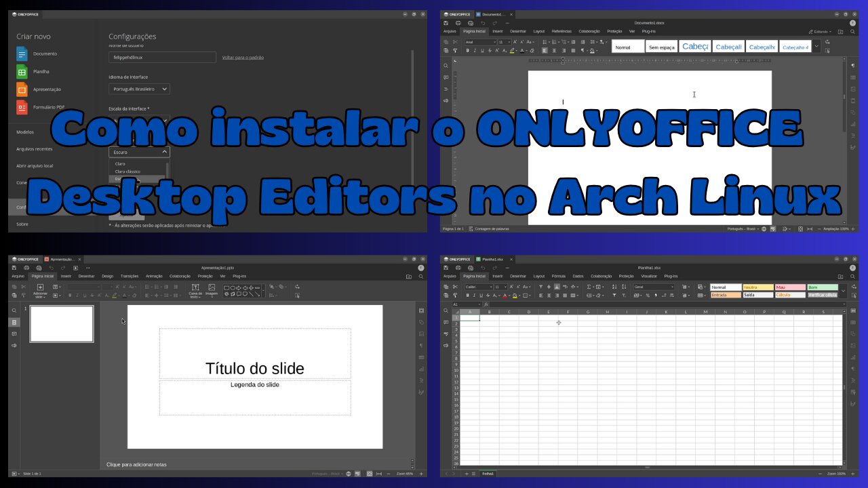868x488 pixels.
Task: Click the percent style icon in the spreadsheet toolbar
Action: point(648,296)
